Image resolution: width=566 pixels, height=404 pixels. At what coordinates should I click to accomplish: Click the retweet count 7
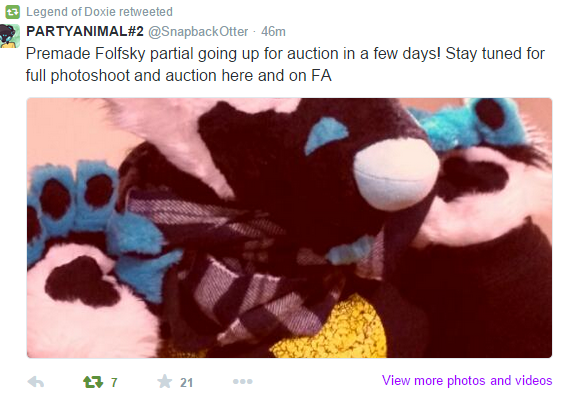point(114,382)
